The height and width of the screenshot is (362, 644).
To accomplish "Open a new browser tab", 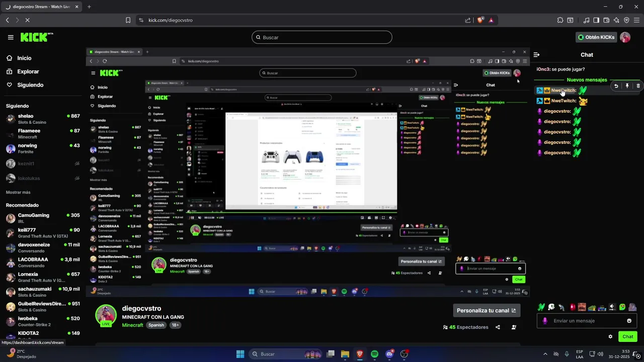I will [x=89, y=7].
